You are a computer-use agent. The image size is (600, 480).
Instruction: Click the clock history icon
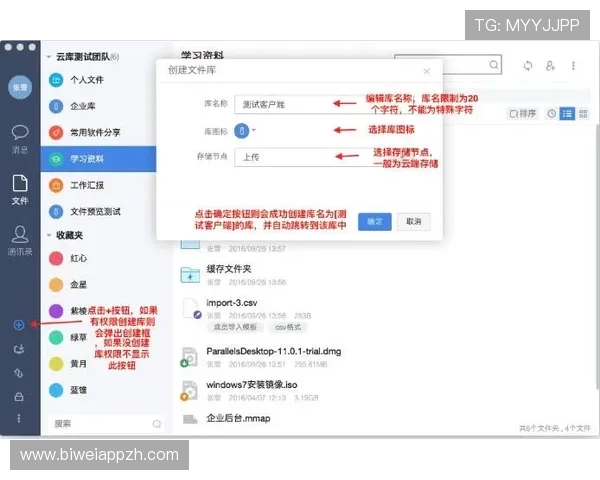click(551, 114)
